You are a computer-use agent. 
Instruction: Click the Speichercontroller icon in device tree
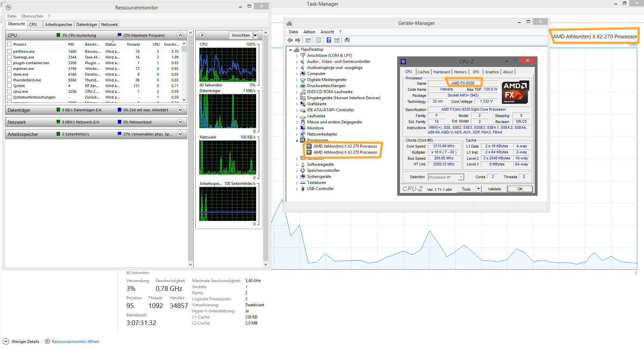click(303, 170)
